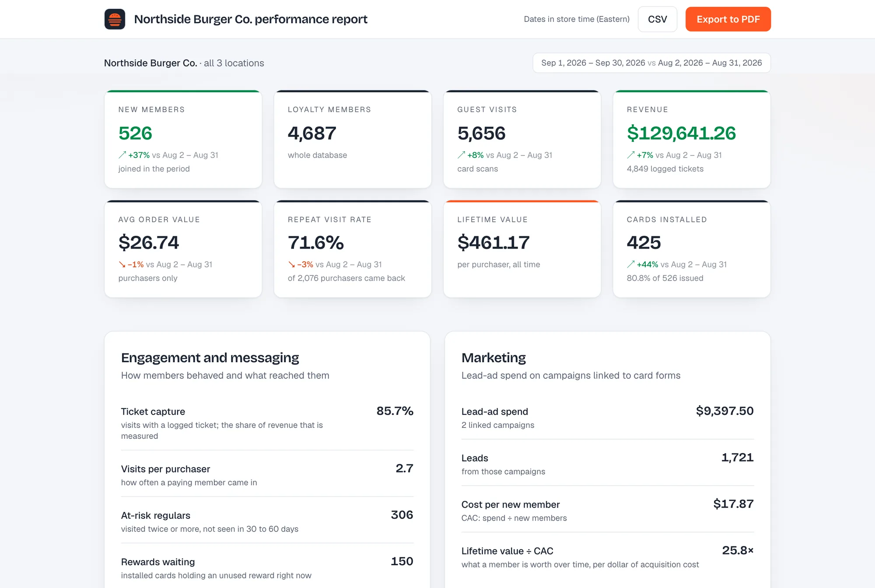
Task: Click Visits per purchaser value 2.7
Action: click(x=404, y=468)
